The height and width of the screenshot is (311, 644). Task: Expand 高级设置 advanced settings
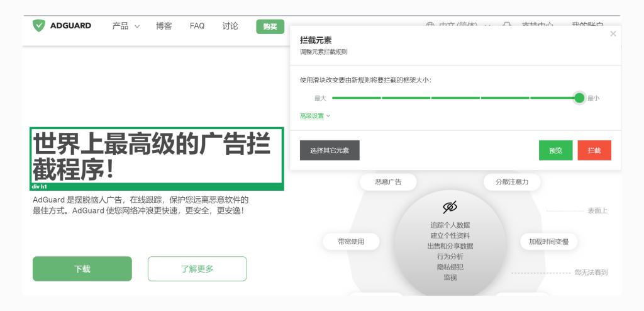click(x=314, y=116)
